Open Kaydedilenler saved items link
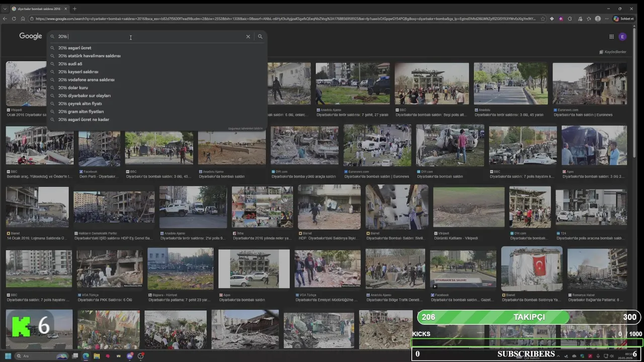Viewport: 644px width, 362px height. tap(613, 52)
